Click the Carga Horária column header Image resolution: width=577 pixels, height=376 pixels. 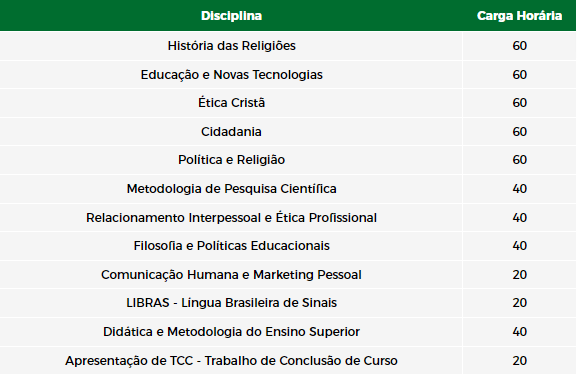(x=519, y=16)
